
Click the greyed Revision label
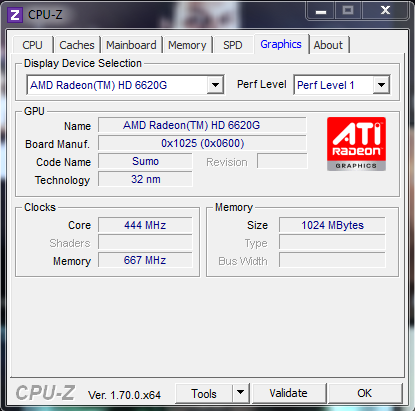click(227, 162)
